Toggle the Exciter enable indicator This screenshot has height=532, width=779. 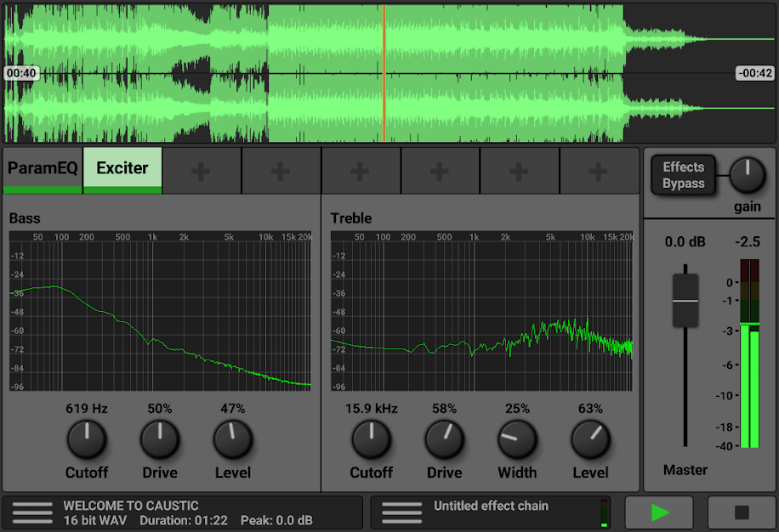[122, 189]
